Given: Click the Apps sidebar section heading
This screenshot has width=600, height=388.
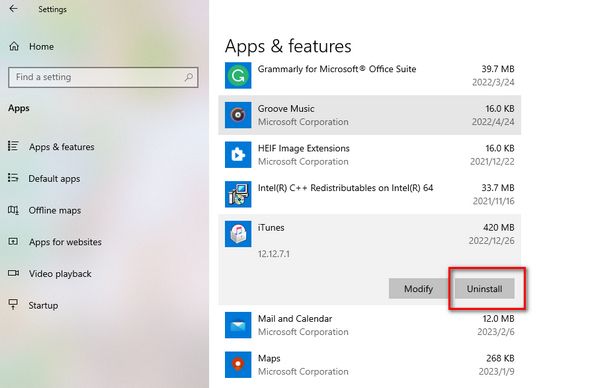Looking at the screenshot, I should tap(19, 108).
